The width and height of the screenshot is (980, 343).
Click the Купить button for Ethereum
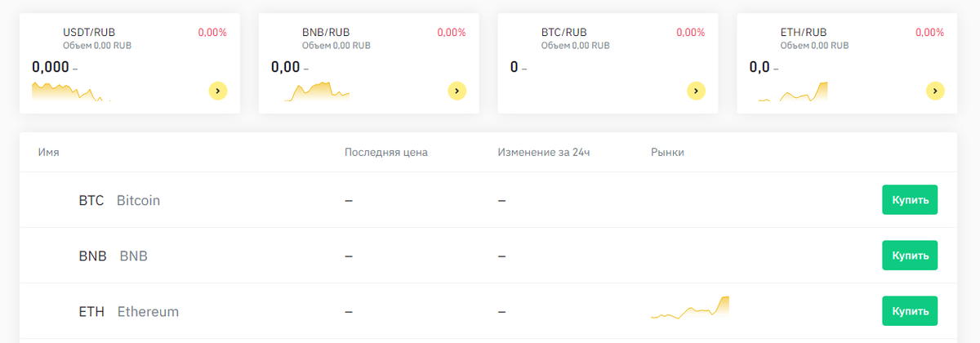[910, 311]
